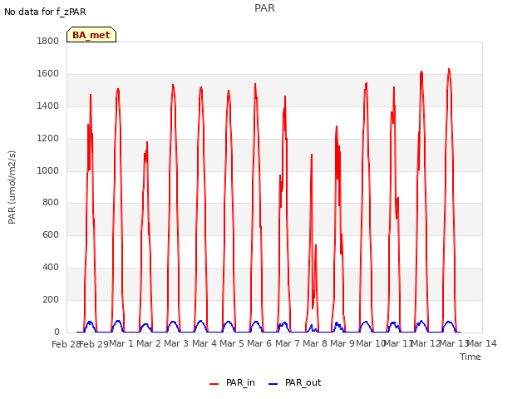
Task: Click the PAR (umol/m2/s) y-axis title
Action: (12, 187)
